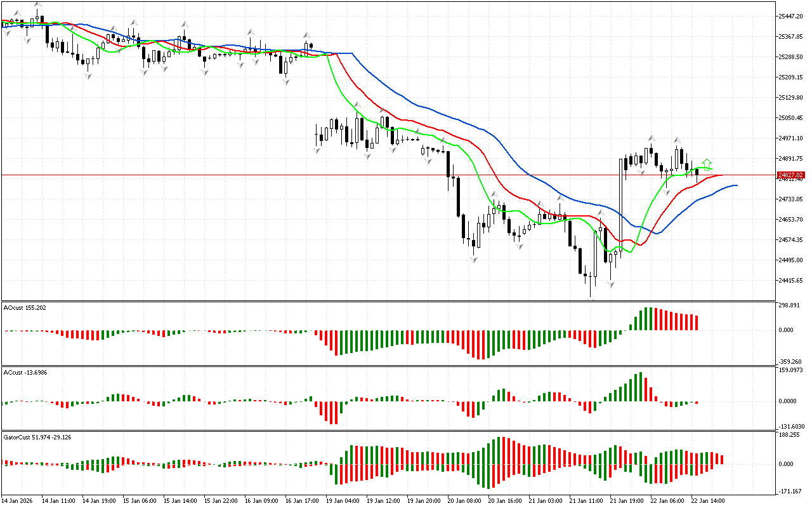
Task: Click the 24415.65 price scale label
Action: click(x=790, y=280)
